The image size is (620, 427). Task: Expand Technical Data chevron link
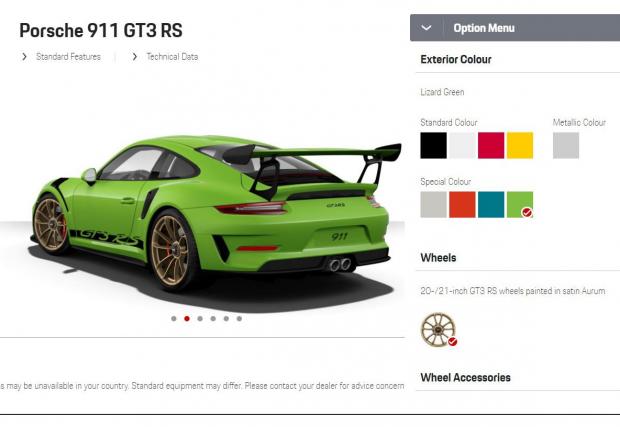tap(165, 57)
